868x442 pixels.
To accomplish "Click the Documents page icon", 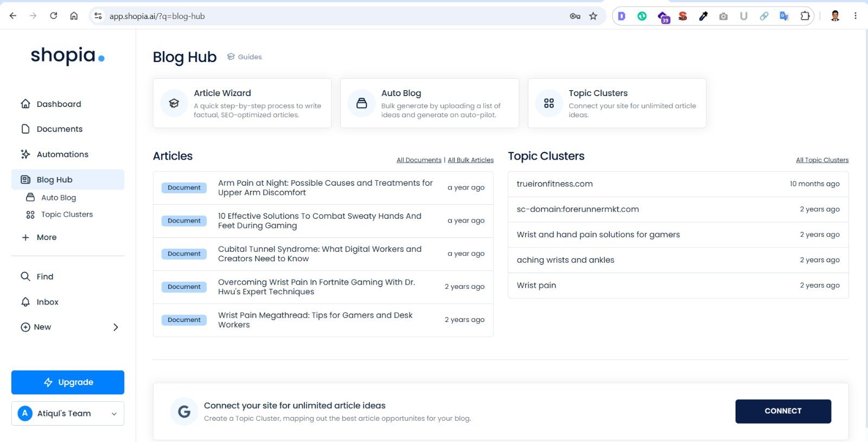I will [x=25, y=129].
